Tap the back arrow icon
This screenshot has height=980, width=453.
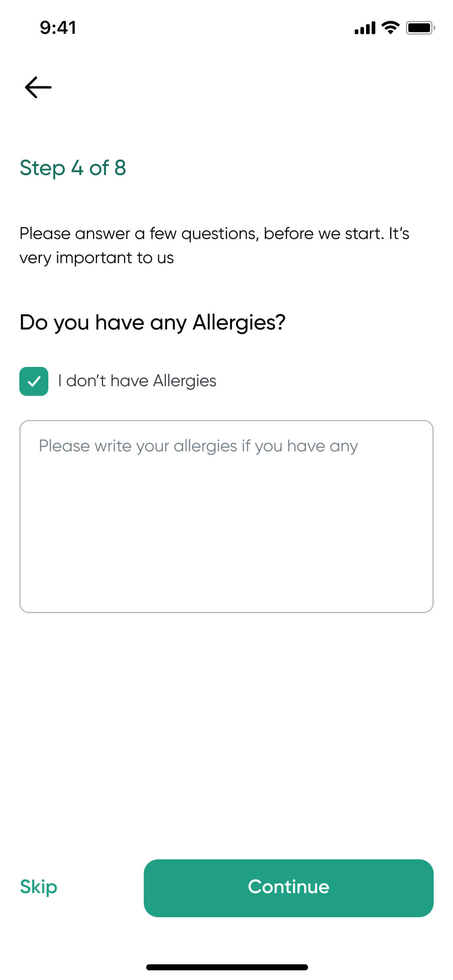(x=38, y=87)
